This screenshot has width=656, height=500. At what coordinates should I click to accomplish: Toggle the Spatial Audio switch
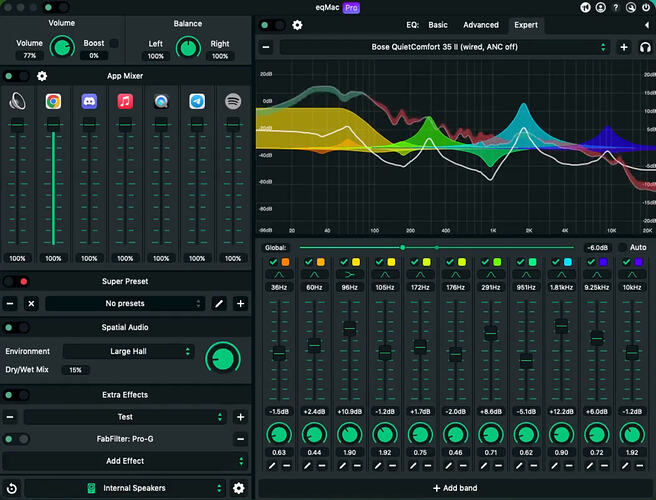[16, 328]
